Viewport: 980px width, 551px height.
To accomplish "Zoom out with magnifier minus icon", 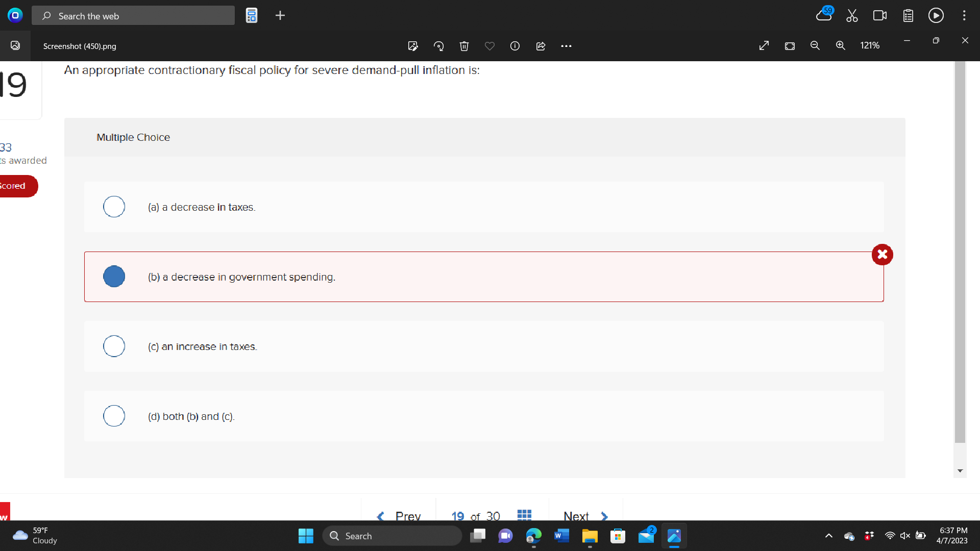I will 815,46.
